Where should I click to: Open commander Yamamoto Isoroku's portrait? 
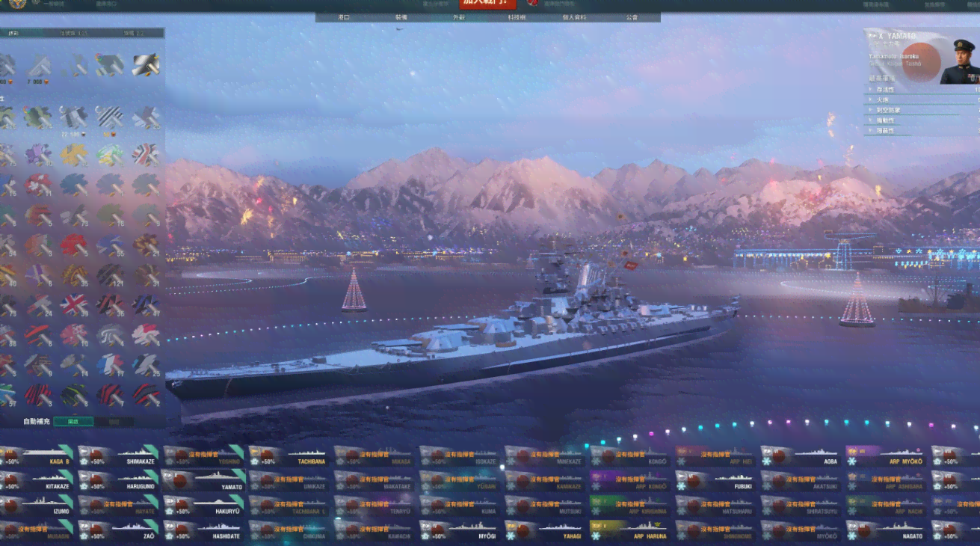[x=960, y=61]
